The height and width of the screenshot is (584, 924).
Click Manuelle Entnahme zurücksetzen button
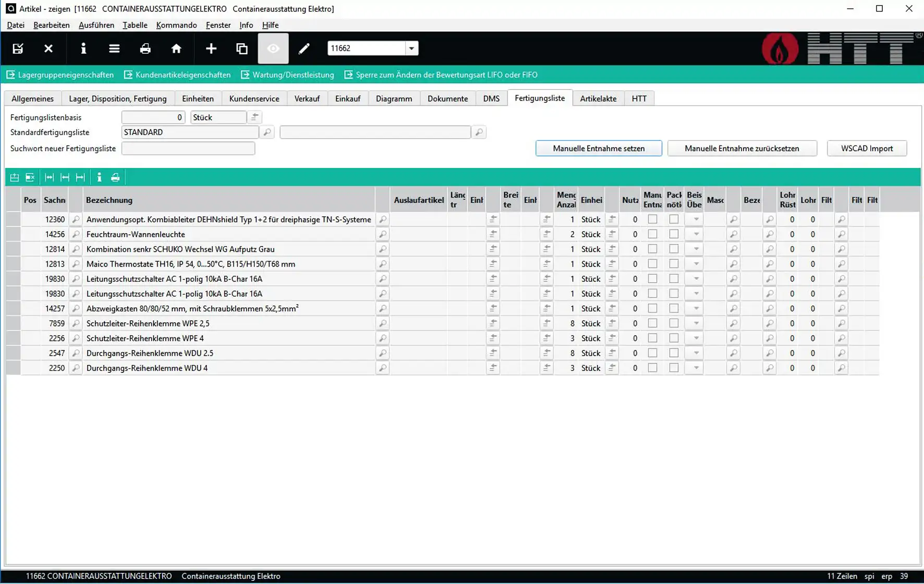(741, 149)
